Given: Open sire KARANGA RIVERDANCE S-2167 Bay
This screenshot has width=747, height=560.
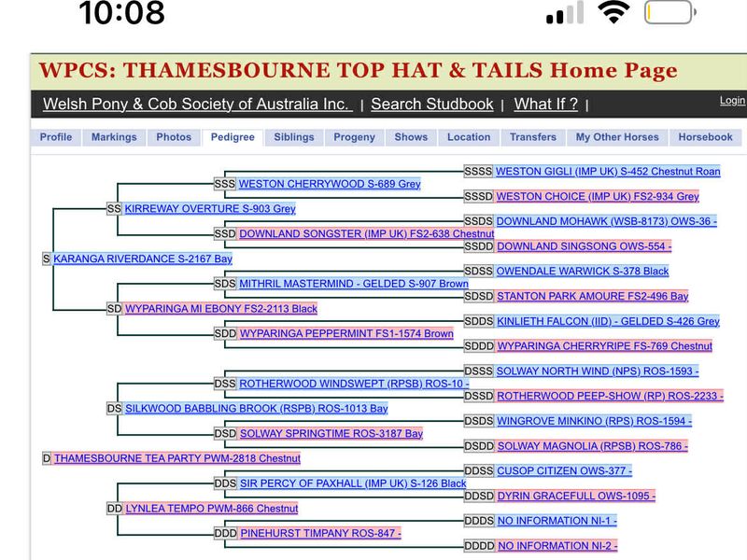Looking at the screenshot, I should pyautogui.click(x=142, y=259).
